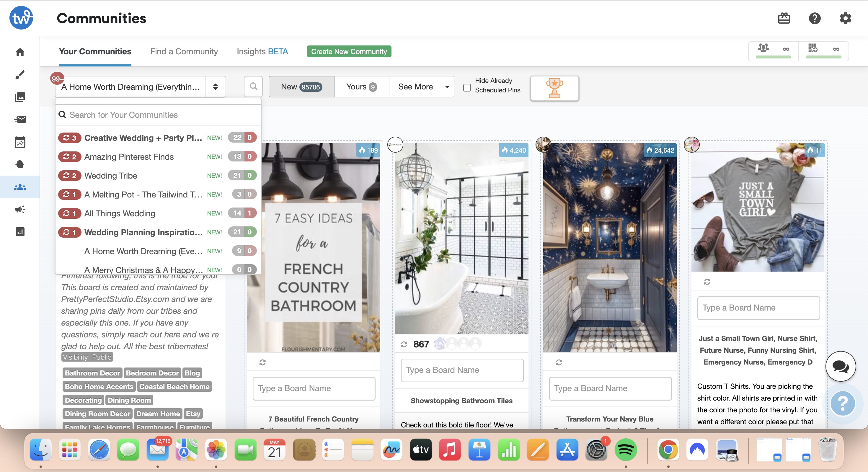Click the trophy leaderboard button
This screenshot has height=472, width=868.
click(554, 88)
